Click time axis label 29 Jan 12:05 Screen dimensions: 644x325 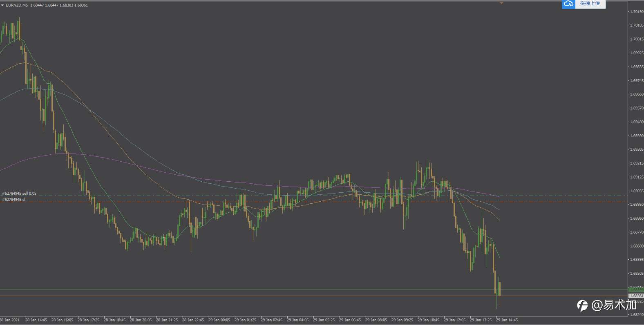pos(454,320)
